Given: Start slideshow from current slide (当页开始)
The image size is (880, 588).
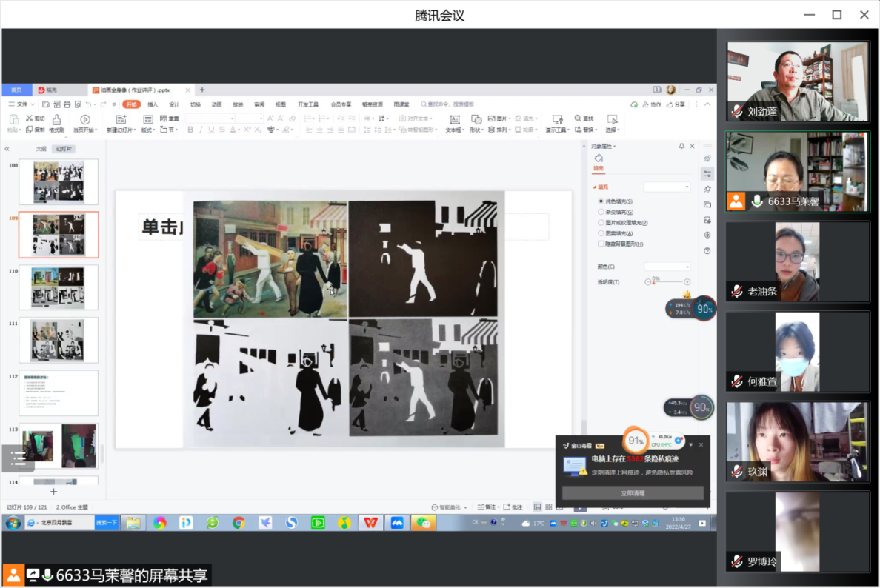Looking at the screenshot, I should 84,119.
